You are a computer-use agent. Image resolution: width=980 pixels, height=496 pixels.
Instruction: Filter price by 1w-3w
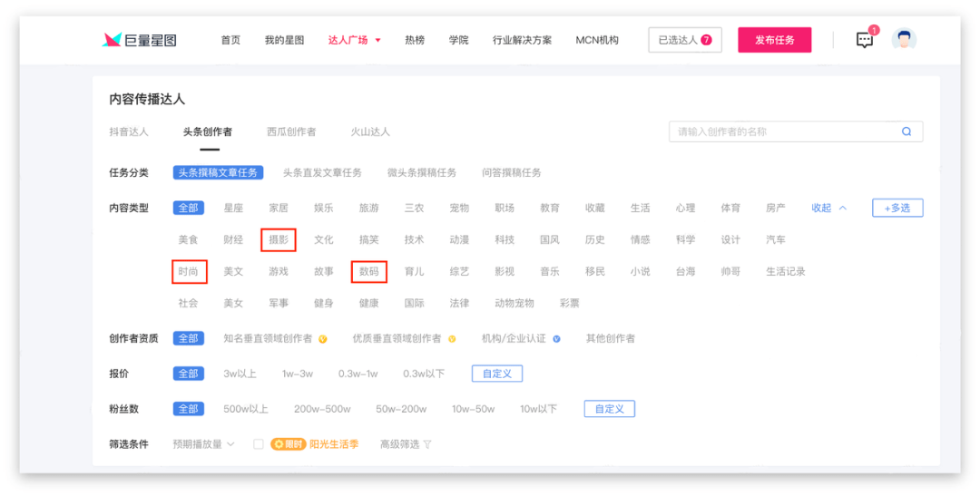point(297,374)
